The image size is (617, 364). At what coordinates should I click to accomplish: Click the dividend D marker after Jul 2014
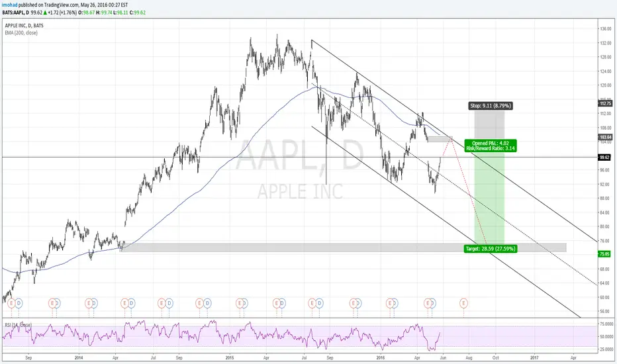[x=169, y=303]
